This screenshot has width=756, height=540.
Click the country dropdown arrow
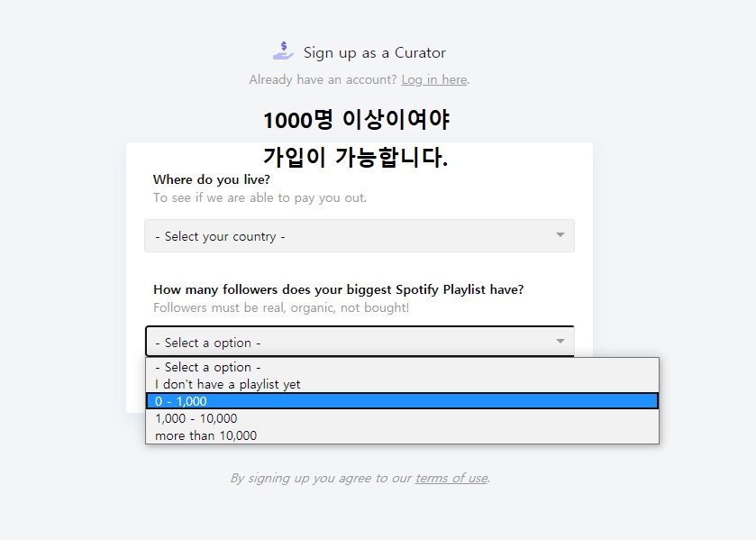pyautogui.click(x=560, y=235)
